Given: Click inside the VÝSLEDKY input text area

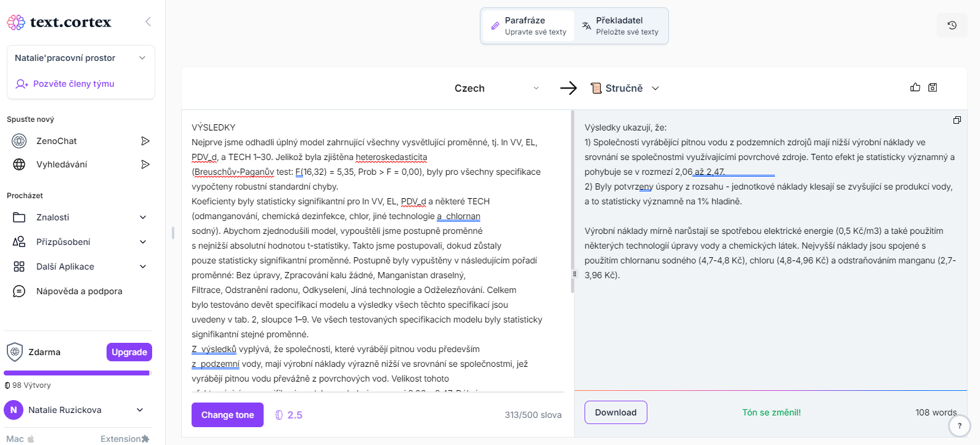Looking at the screenshot, I should pos(377,252).
